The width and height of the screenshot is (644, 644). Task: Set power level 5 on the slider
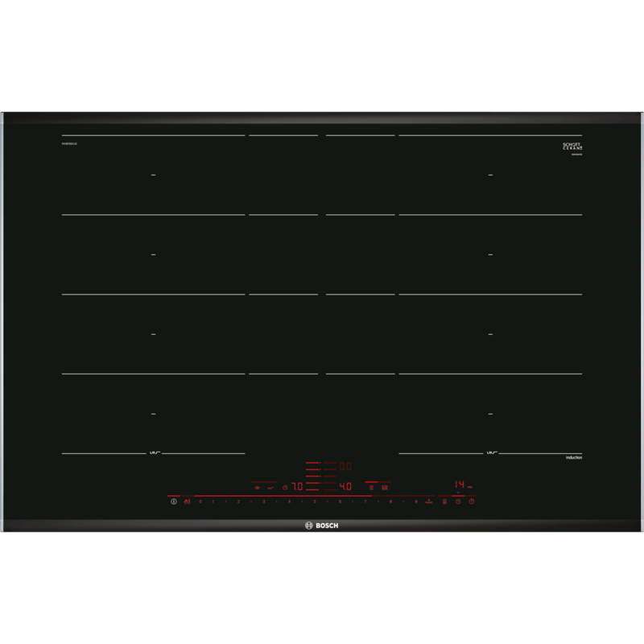(315, 502)
